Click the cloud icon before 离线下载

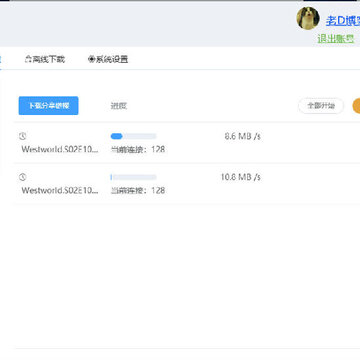pos(28,59)
